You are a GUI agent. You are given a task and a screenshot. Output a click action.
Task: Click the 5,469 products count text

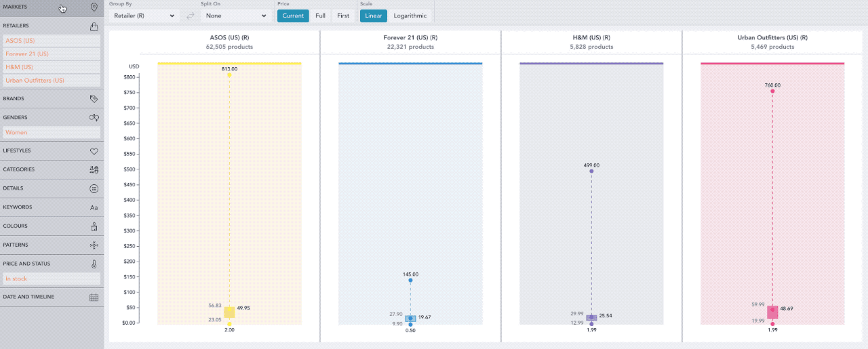click(772, 47)
